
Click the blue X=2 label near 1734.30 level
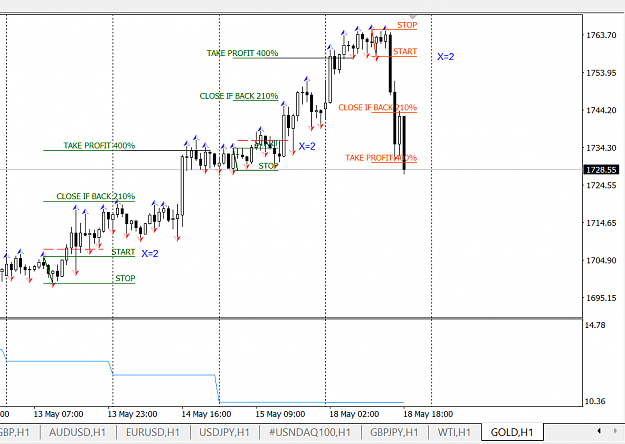(307, 146)
